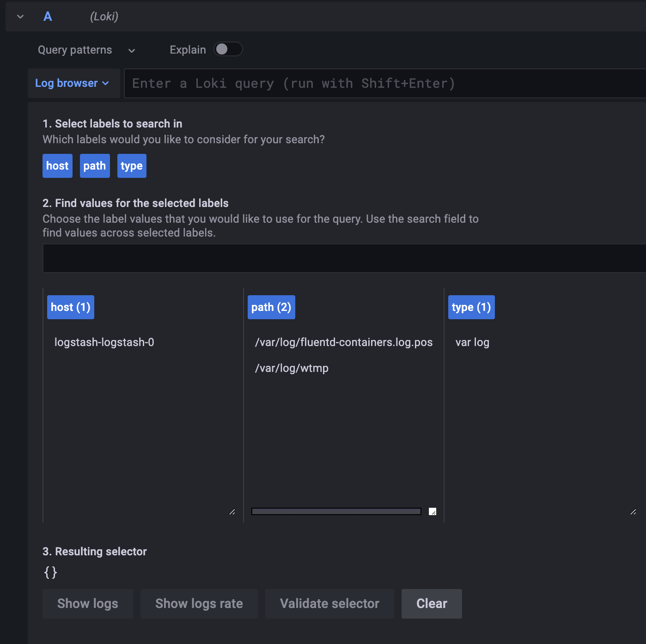
Task: Click the Loki query input field
Action: pyautogui.click(x=323, y=83)
